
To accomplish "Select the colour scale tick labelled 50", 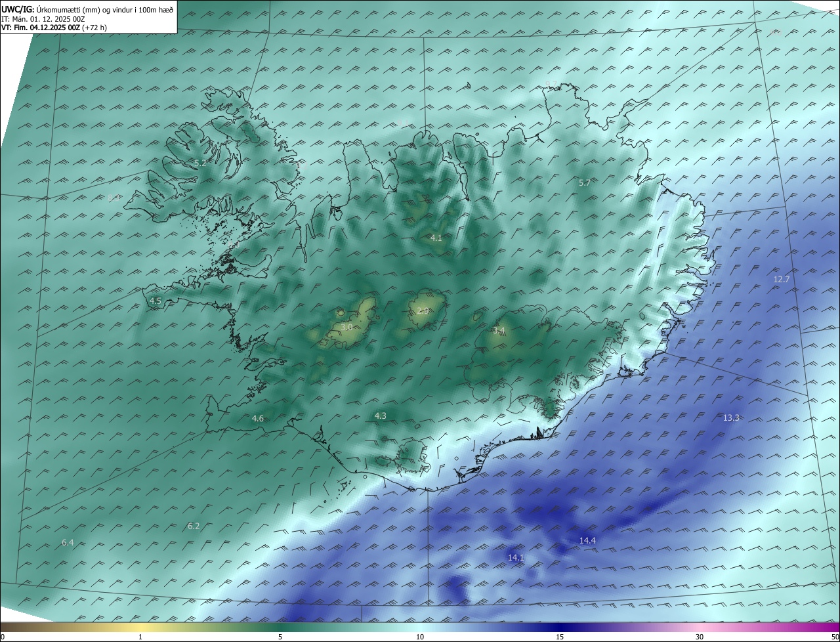I will coord(835,637).
